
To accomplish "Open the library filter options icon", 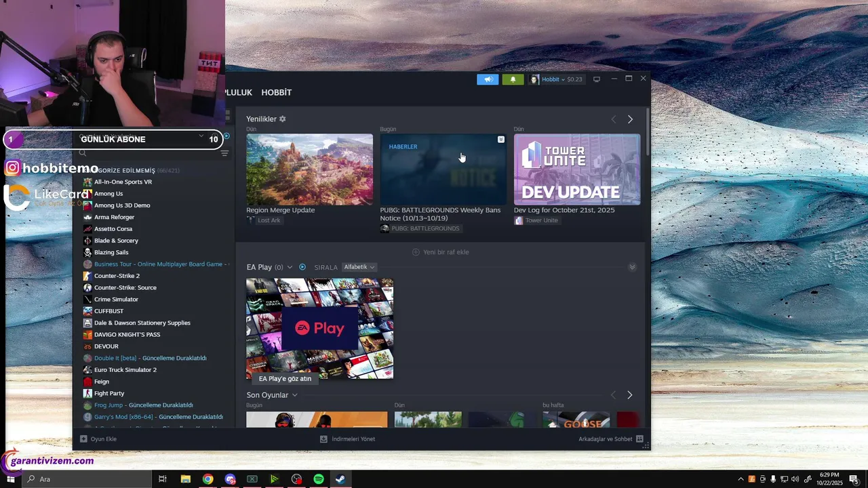I will (224, 153).
